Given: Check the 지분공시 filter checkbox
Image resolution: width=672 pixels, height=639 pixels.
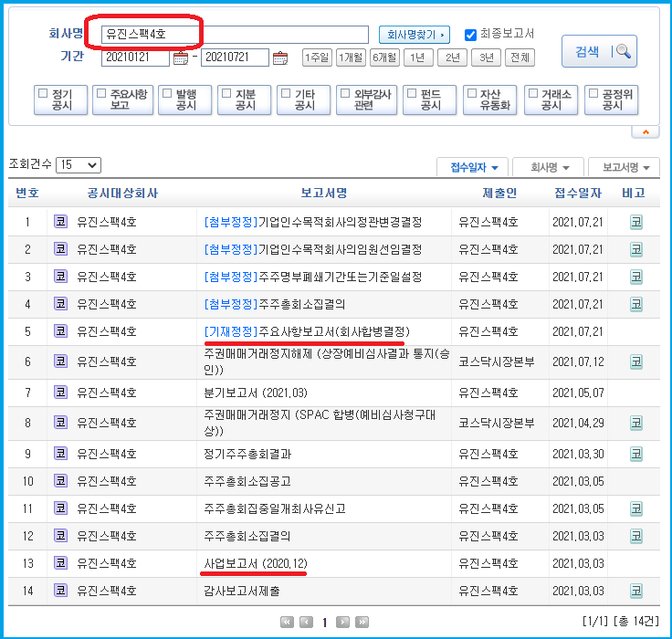Looking at the screenshot, I should coord(226,93).
